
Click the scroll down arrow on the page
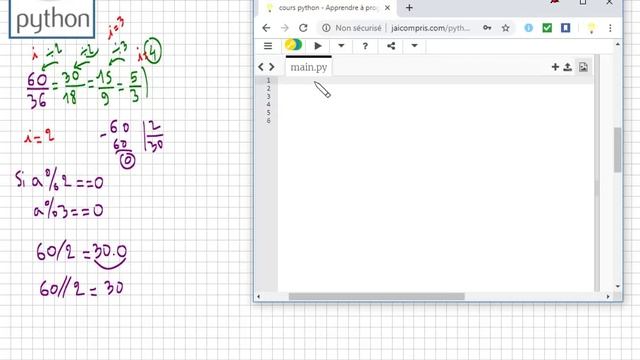click(x=618, y=286)
